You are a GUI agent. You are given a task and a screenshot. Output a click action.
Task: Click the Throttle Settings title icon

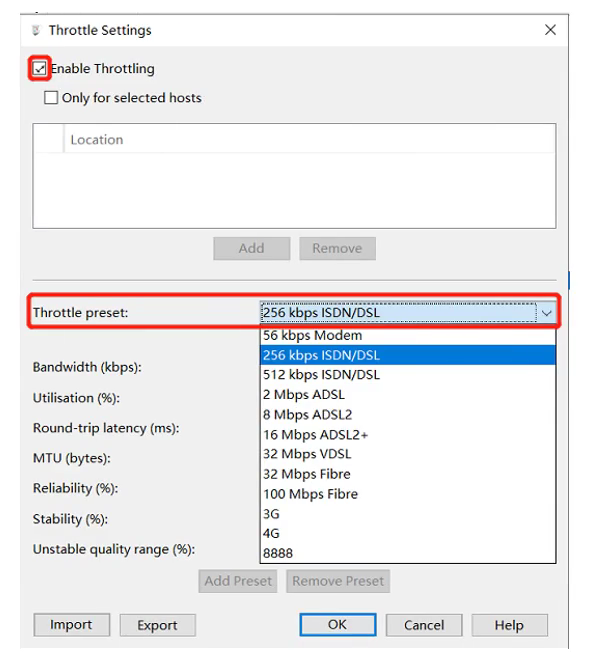click(36, 30)
